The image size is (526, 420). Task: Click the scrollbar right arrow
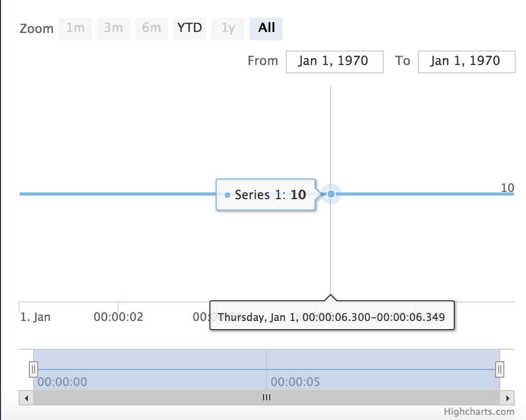(x=508, y=398)
